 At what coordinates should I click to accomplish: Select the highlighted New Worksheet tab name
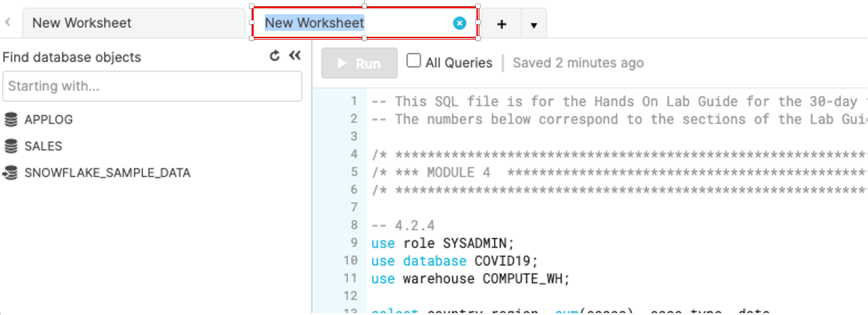[x=314, y=23]
